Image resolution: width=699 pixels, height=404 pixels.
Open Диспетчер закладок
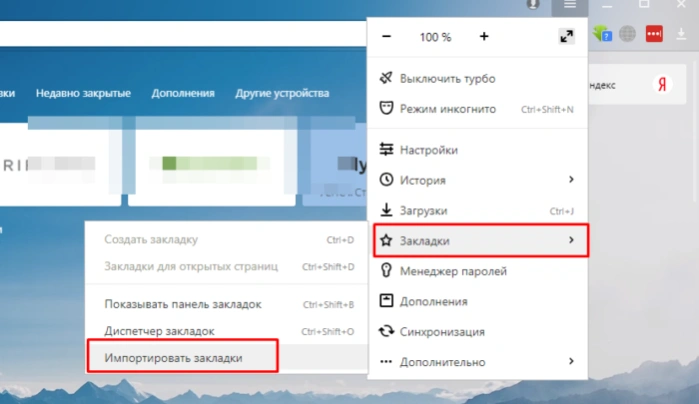(226, 331)
